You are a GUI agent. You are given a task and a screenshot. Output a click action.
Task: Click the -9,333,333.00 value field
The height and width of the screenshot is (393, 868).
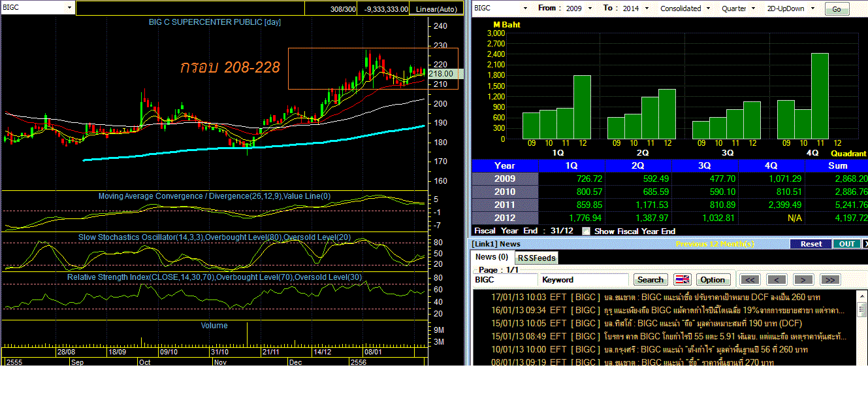(x=385, y=9)
